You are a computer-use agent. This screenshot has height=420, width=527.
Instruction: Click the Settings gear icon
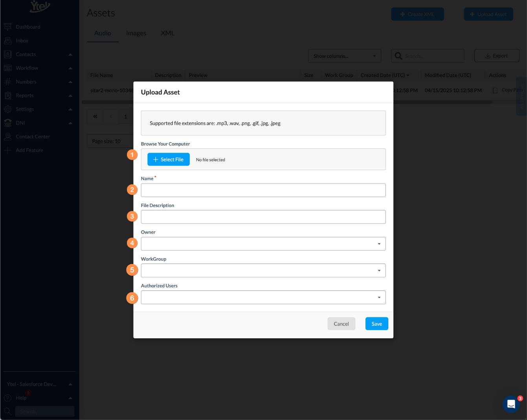(7, 109)
